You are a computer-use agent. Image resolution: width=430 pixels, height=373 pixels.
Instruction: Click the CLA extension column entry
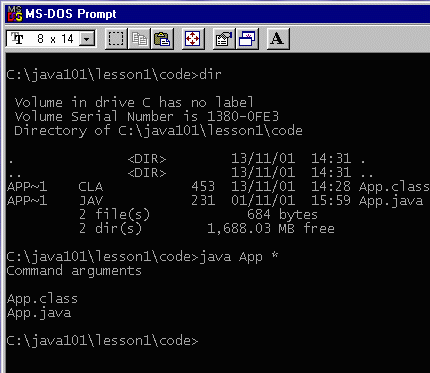click(91, 187)
